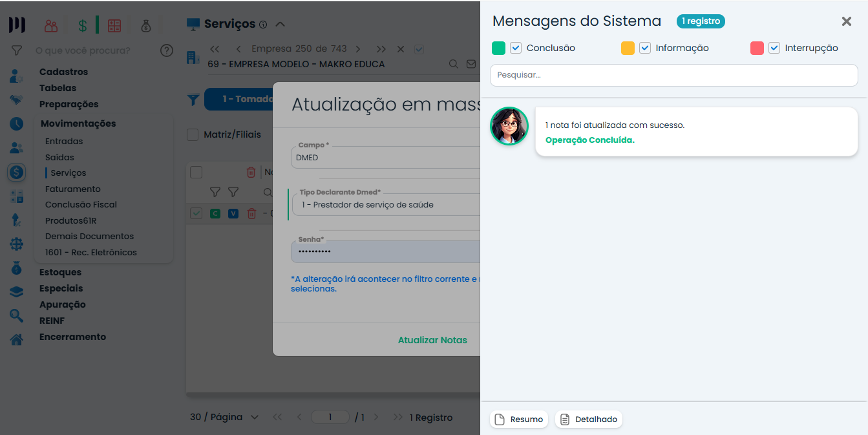Click the info icon beside Serviços title

pos(263,25)
